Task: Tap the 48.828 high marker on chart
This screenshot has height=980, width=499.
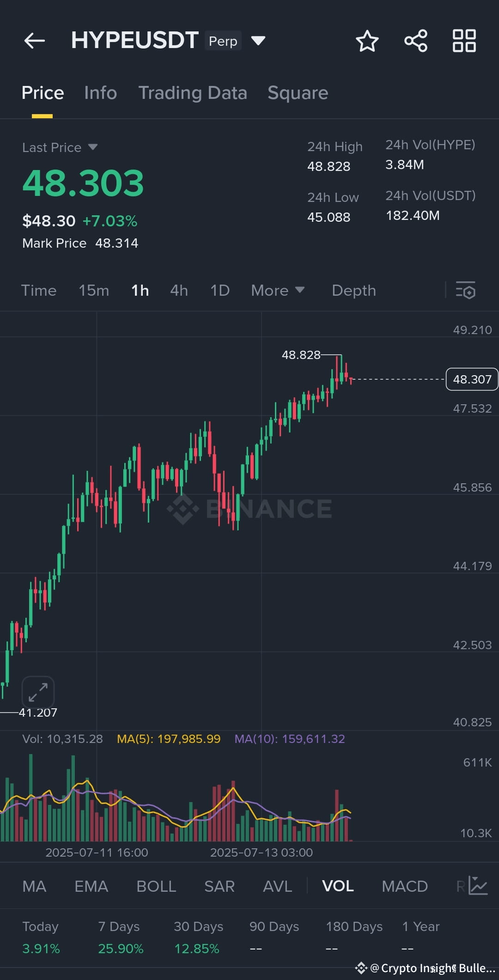Action: point(301,355)
